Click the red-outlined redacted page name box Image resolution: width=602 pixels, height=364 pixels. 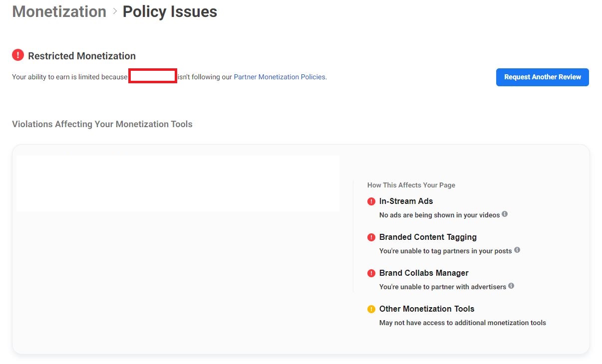(153, 76)
